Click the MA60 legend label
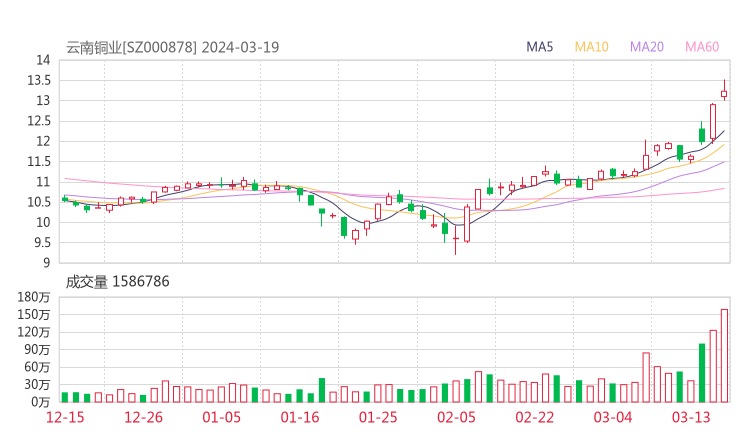740x440 pixels. click(x=702, y=47)
